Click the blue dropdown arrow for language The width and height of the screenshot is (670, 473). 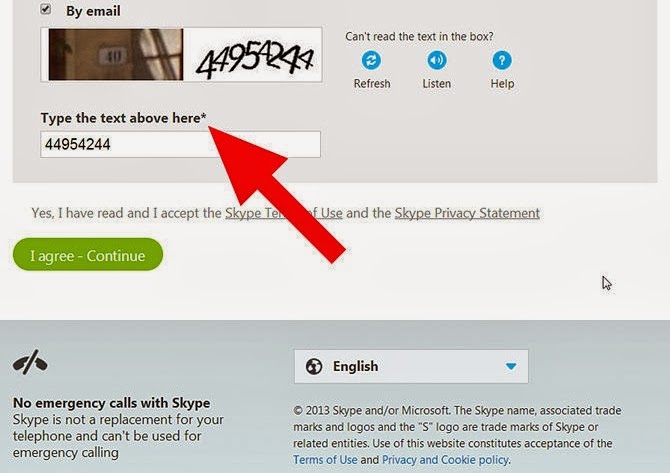tap(511, 366)
